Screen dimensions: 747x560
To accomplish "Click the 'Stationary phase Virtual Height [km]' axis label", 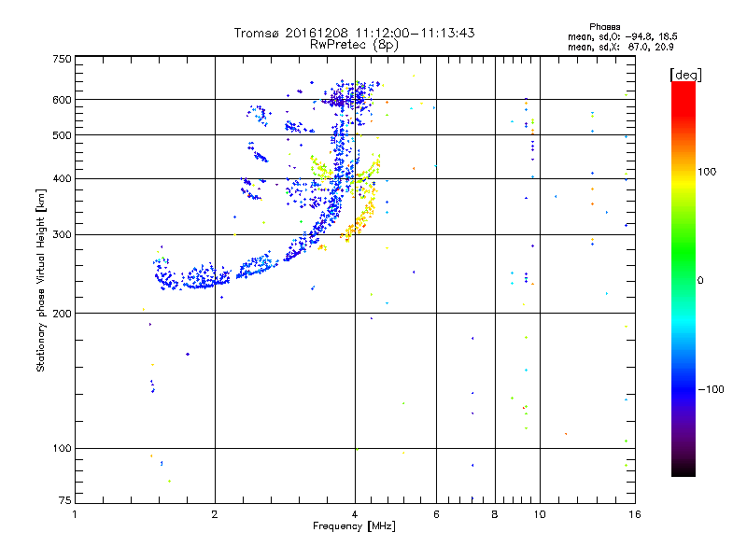I will pyautogui.click(x=40, y=280).
